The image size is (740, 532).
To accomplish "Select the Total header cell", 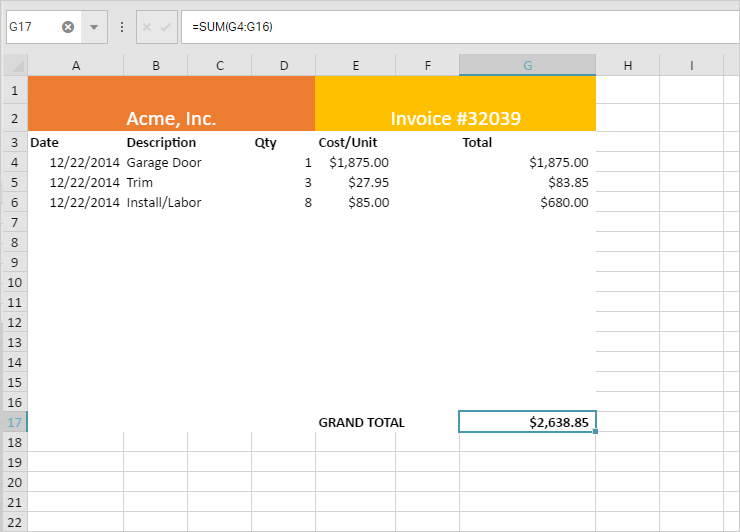I will click(528, 142).
